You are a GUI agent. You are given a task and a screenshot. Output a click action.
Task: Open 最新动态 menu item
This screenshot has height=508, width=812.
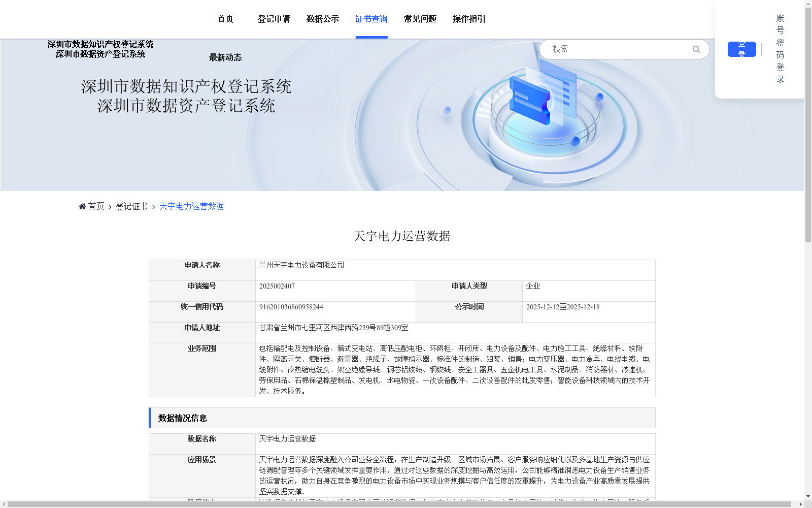[x=225, y=57]
